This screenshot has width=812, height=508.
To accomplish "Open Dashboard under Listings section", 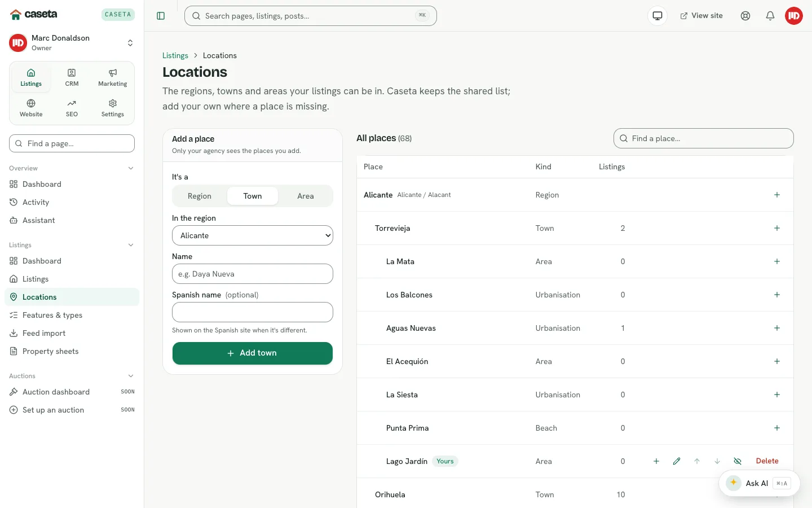I will (x=72, y=261).
